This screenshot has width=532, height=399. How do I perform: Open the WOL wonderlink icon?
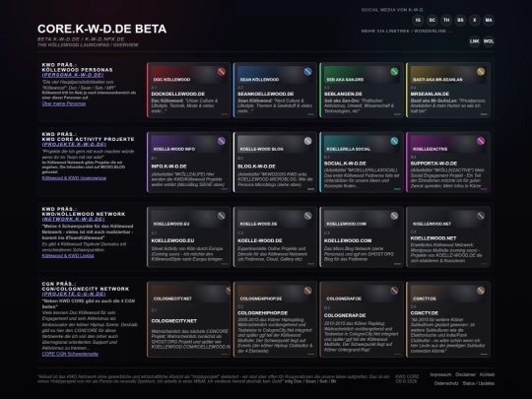489,41
